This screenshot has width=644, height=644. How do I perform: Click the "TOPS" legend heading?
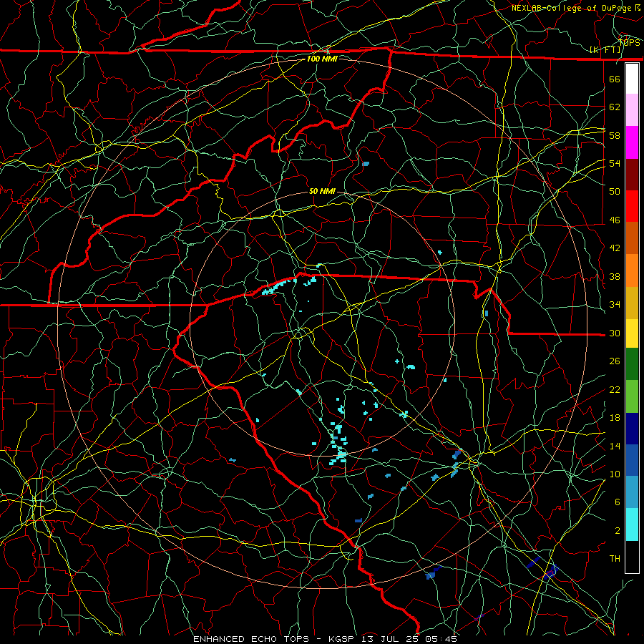[630, 43]
